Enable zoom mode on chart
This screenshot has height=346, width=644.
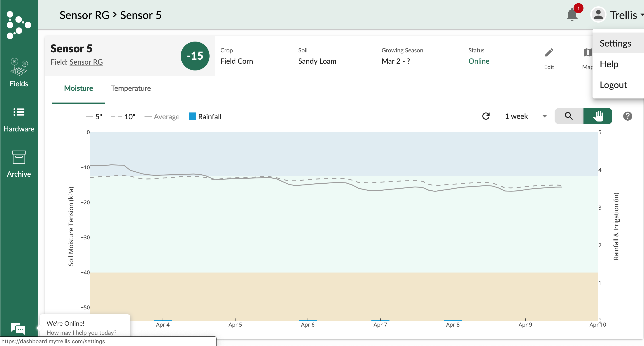tap(569, 116)
